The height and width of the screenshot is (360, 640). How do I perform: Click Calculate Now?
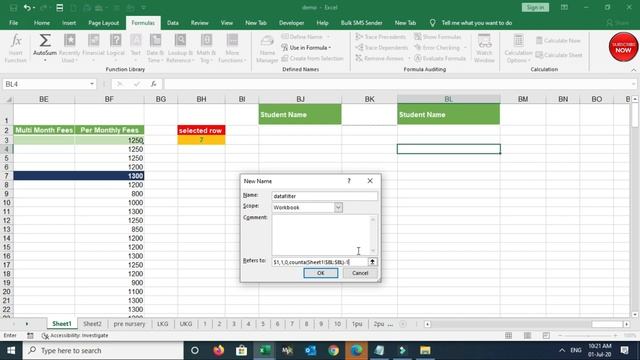pyautogui.click(x=558, y=40)
